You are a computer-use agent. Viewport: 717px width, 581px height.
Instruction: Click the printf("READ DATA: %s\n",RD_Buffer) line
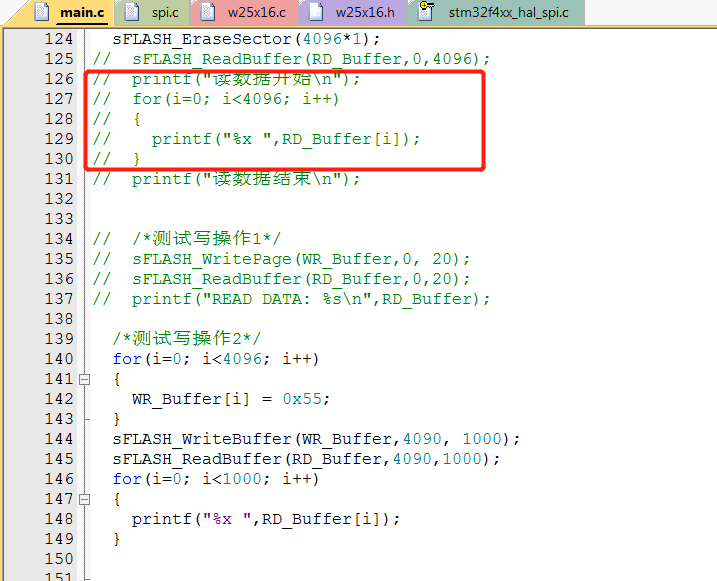pos(291,299)
